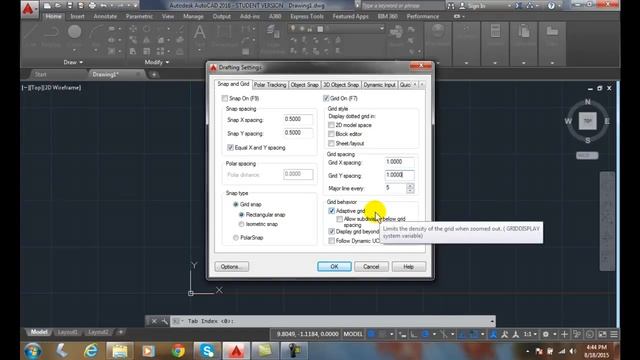640x360 pixels.
Task: Click the Top face of the ViewCube
Action: 587,121
